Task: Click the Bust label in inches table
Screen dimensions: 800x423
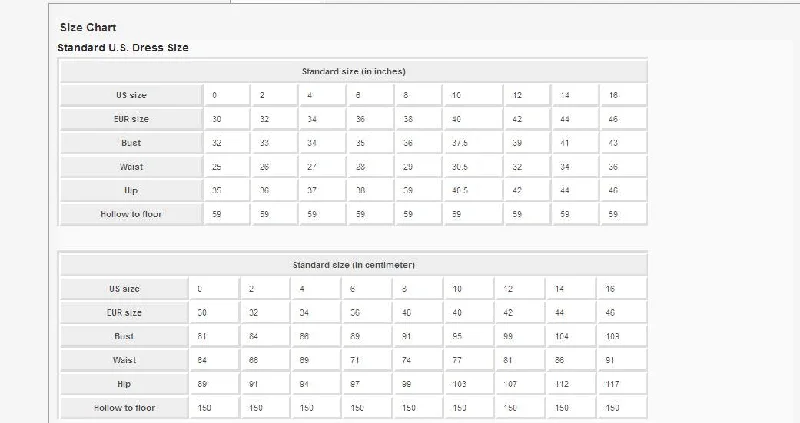Action: [131, 143]
